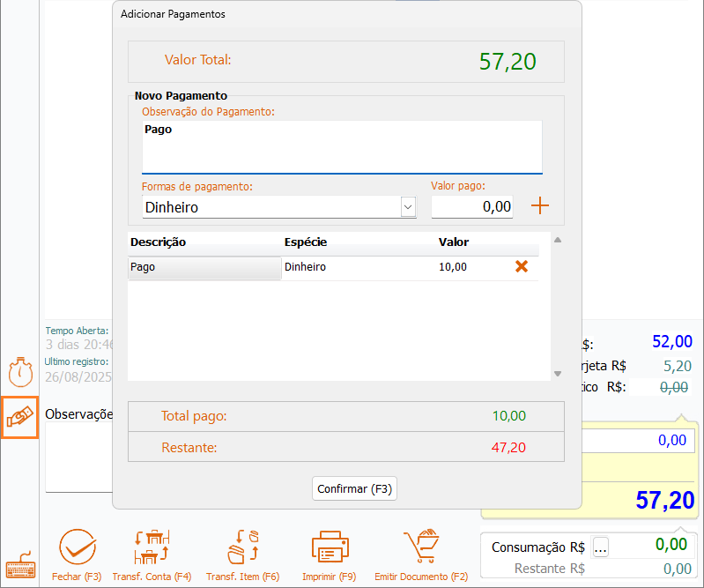Select the cash payment sidebar icon
Viewport: 704px width, 588px height.
[x=20, y=418]
